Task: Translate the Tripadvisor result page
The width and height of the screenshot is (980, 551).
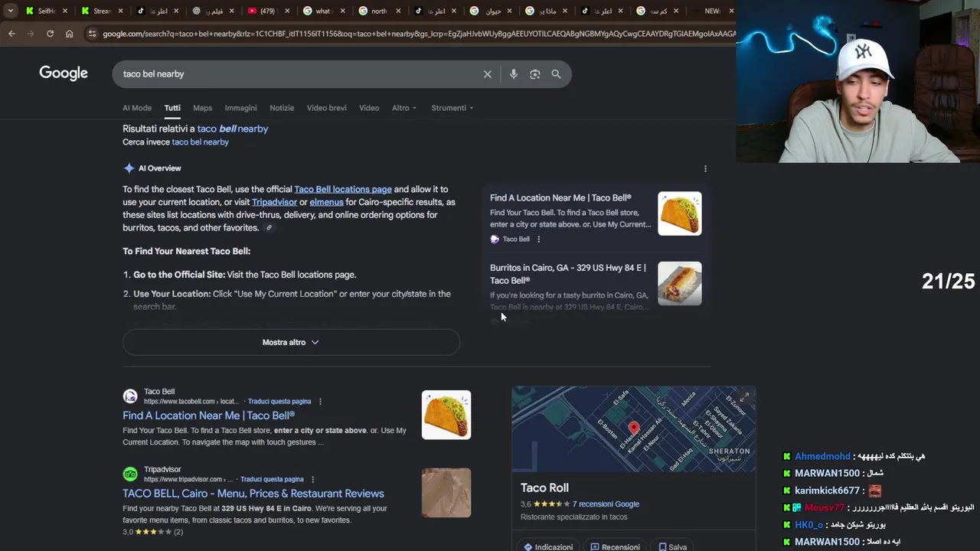Action: click(272, 480)
